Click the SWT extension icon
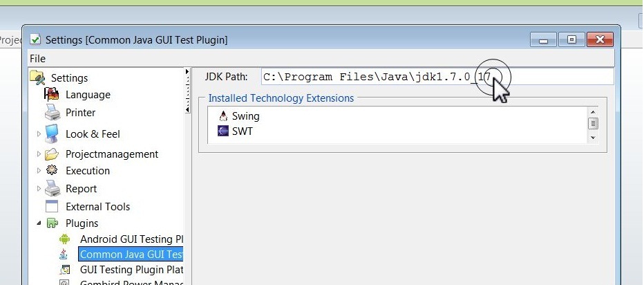 [x=223, y=131]
